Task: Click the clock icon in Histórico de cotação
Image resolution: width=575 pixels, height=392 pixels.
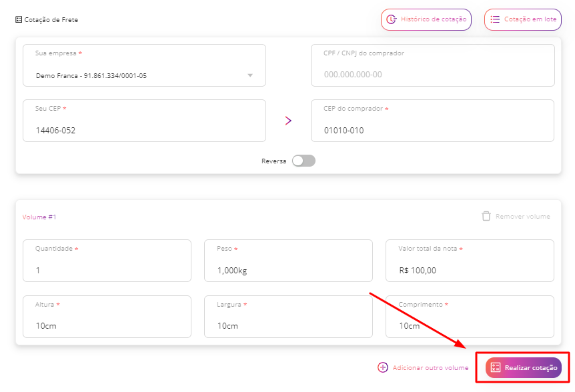Action: [x=392, y=19]
